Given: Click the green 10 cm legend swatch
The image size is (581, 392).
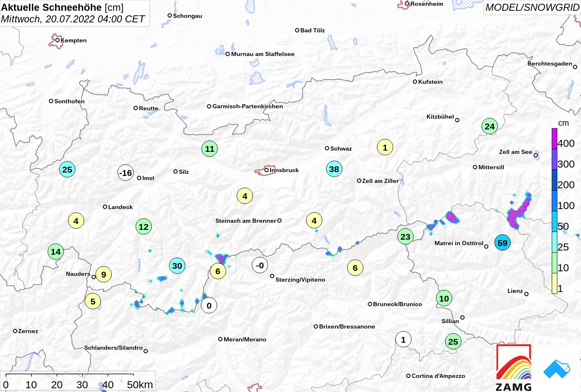Looking at the screenshot, I should [x=554, y=263].
